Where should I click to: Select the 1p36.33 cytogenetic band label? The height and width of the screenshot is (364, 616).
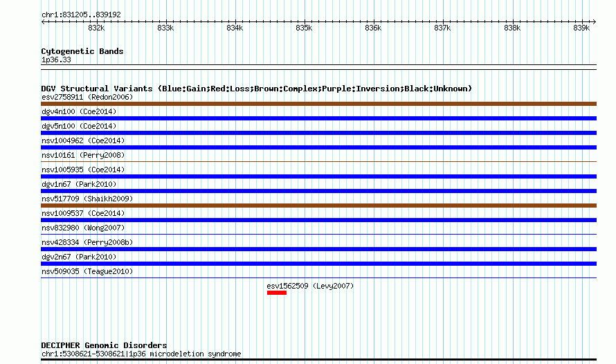click(x=56, y=60)
